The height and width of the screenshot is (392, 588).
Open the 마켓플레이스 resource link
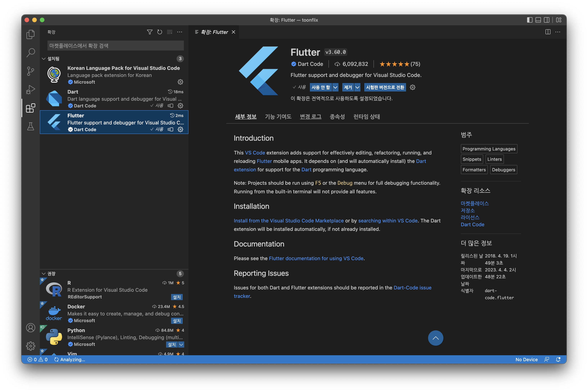474,203
